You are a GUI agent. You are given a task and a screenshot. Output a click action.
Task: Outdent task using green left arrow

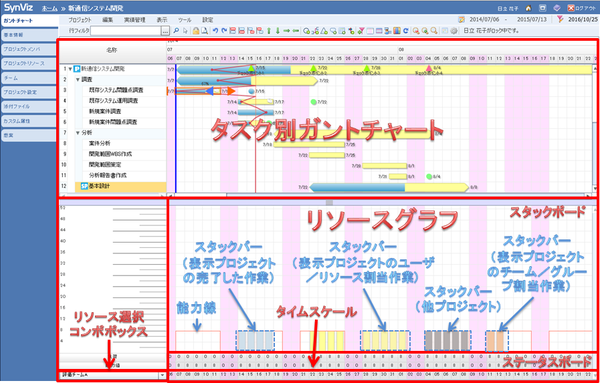coord(296,31)
